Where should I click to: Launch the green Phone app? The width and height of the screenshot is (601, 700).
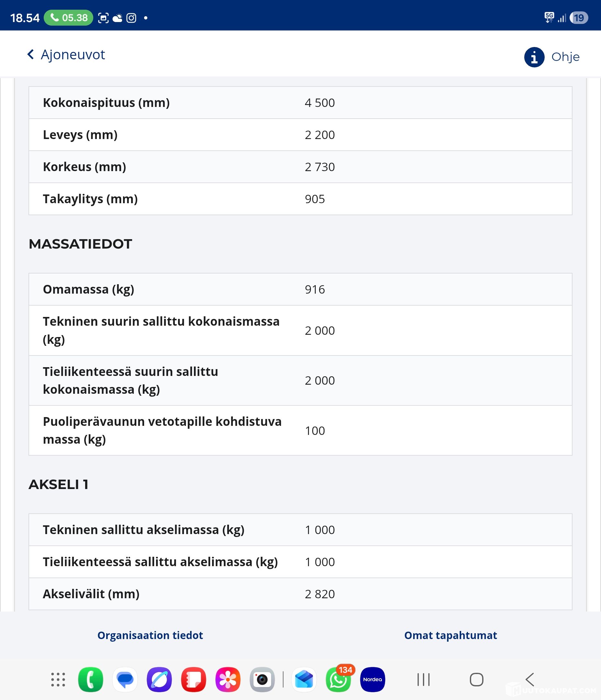[90, 679]
